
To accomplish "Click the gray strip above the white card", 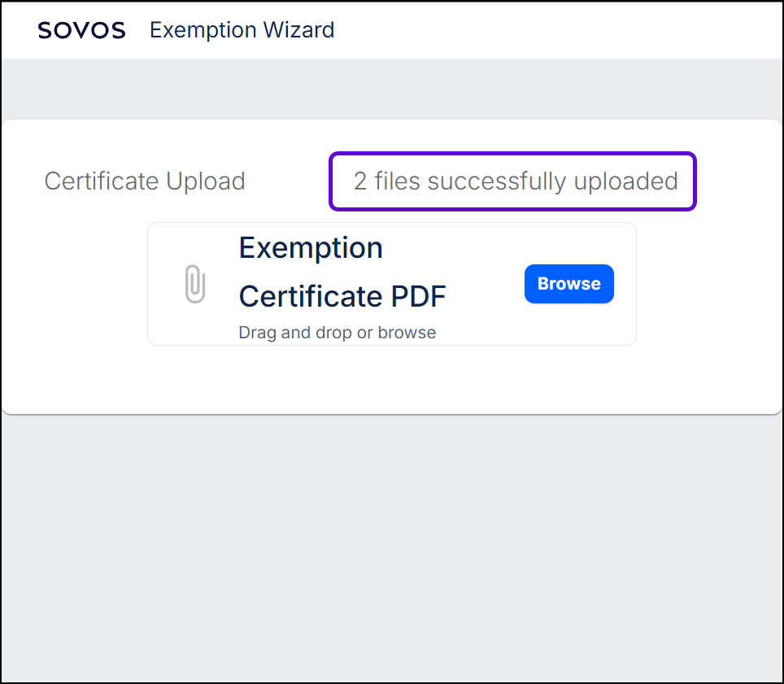I will pyautogui.click(x=390, y=89).
